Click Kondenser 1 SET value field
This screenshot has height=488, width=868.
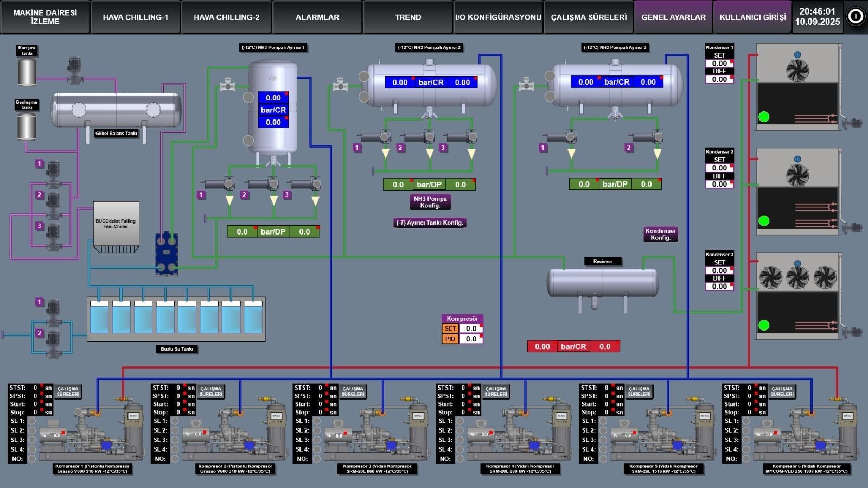pos(719,64)
